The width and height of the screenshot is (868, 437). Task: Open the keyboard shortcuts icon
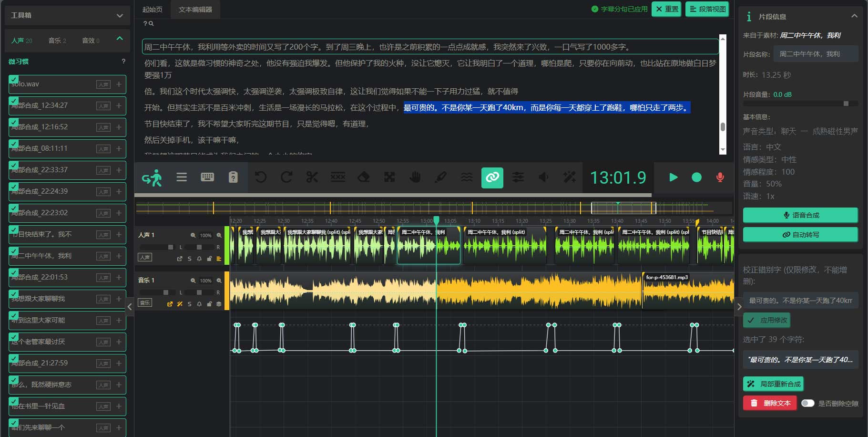tap(207, 177)
